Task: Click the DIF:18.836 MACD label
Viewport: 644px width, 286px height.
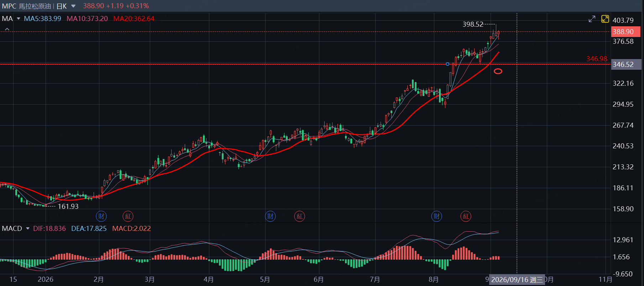Action: (x=49, y=228)
